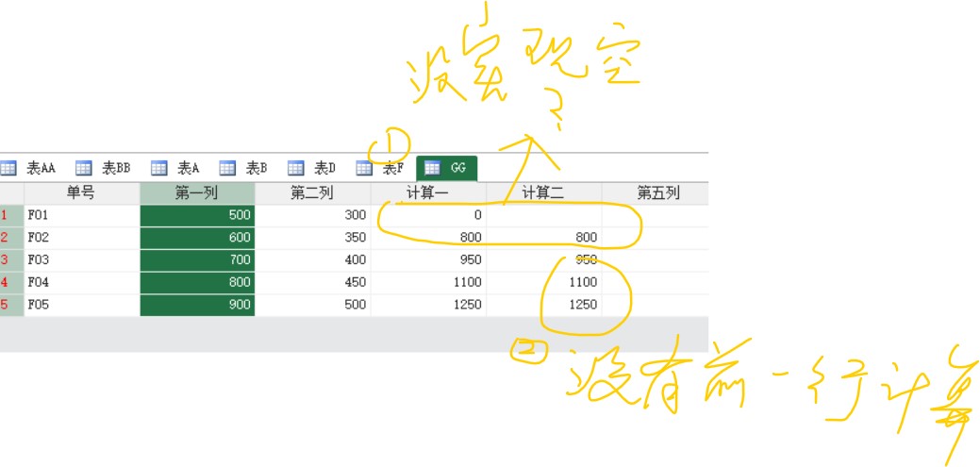980x467 pixels.
Task: Select the 计算二 column header
Action: (x=543, y=193)
